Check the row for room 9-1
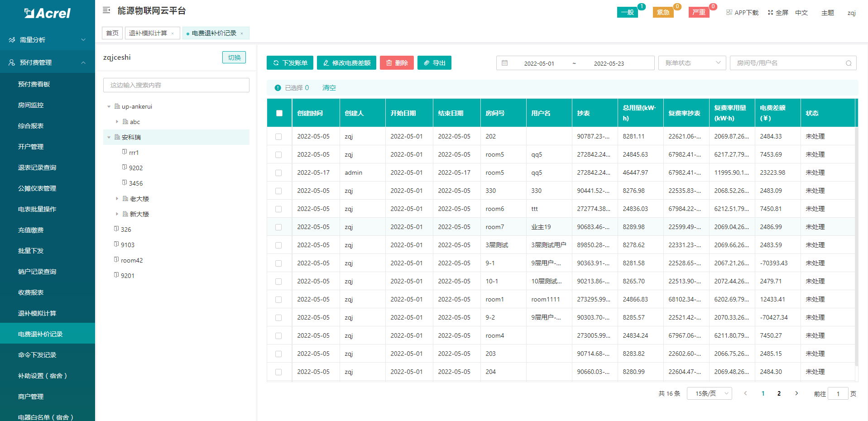The width and height of the screenshot is (868, 421). click(278, 263)
